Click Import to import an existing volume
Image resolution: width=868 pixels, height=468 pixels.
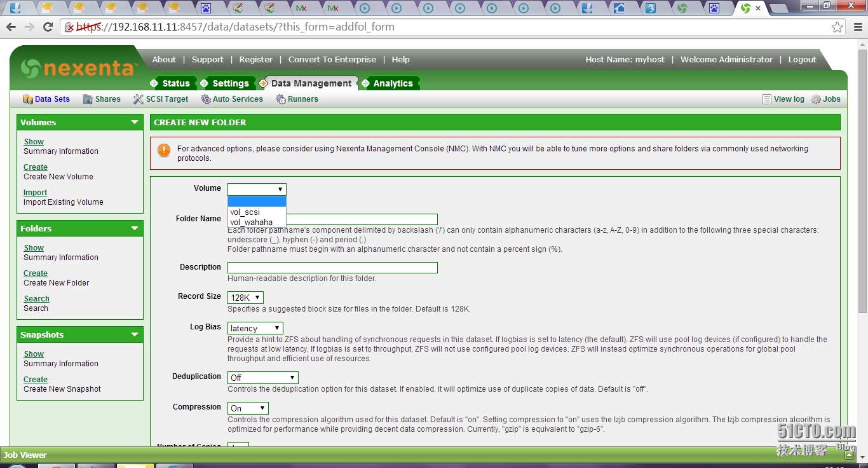35,193
